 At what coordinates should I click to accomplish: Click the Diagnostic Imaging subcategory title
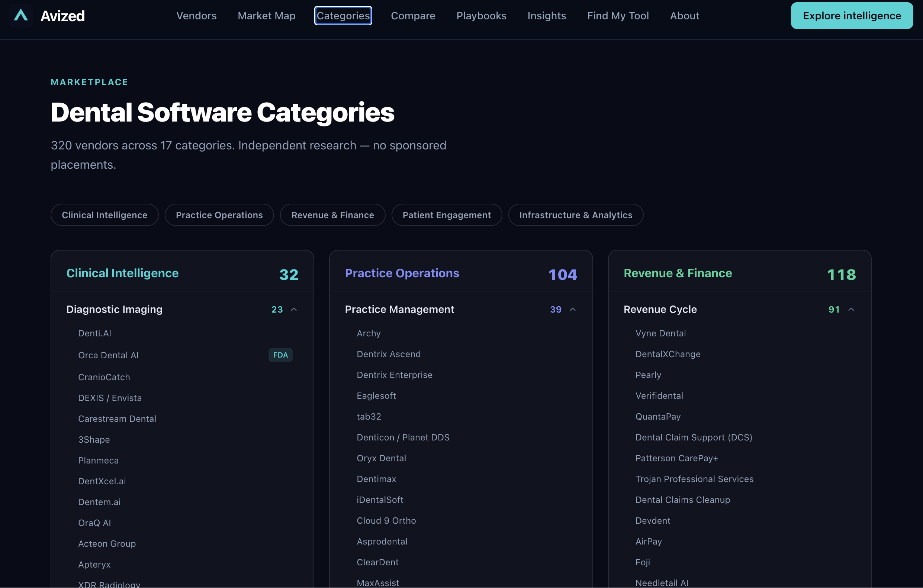click(114, 310)
